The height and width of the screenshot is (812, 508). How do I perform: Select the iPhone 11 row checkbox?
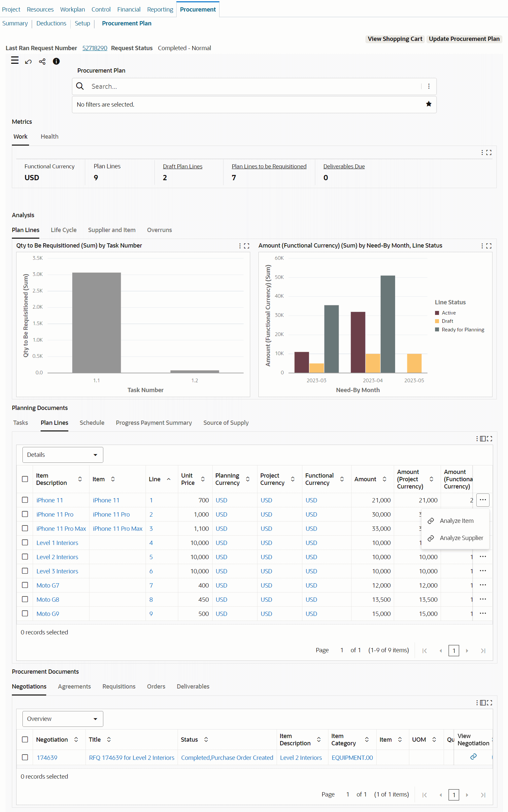coord(25,500)
